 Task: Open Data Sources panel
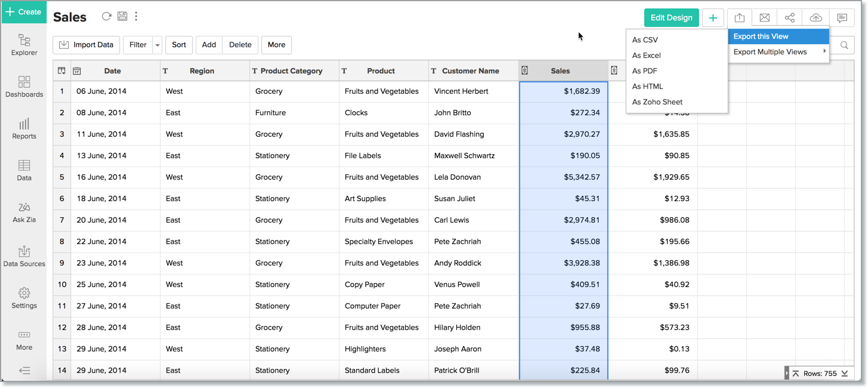[x=24, y=255]
